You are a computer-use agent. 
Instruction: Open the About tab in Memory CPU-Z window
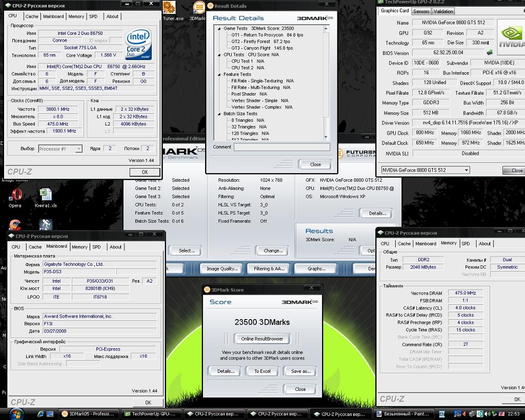pyautogui.click(x=484, y=244)
